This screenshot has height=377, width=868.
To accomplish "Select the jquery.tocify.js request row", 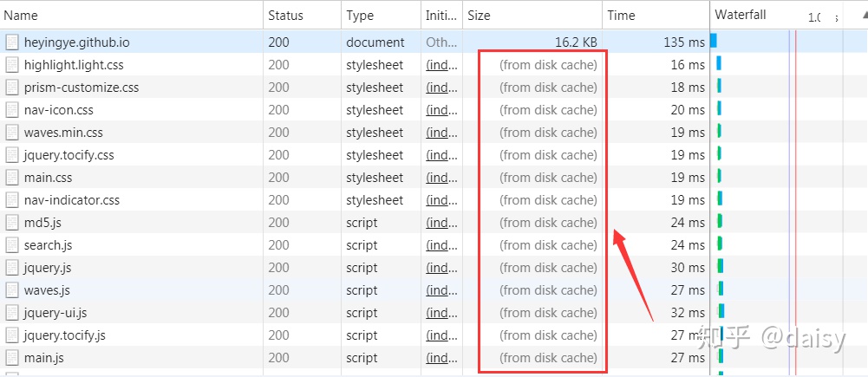I will (x=130, y=335).
